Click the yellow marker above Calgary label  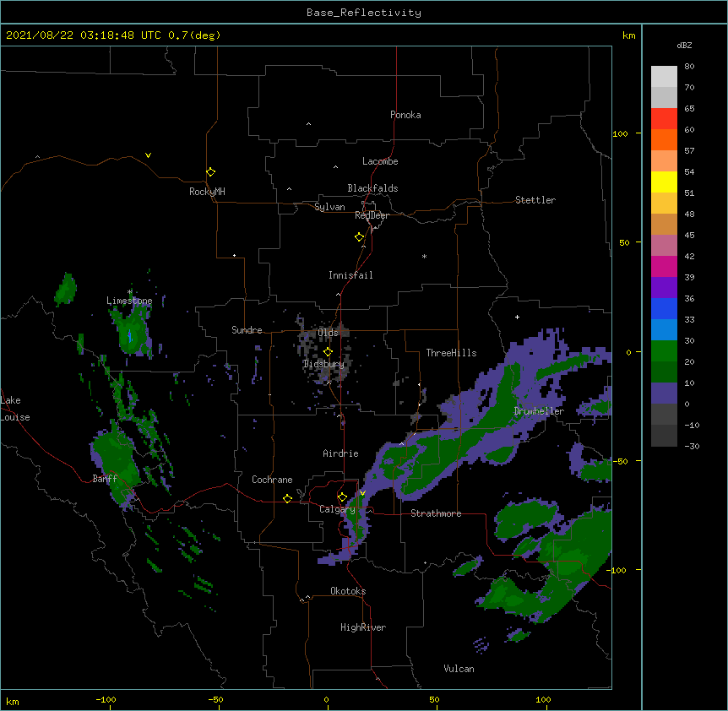coord(342,497)
